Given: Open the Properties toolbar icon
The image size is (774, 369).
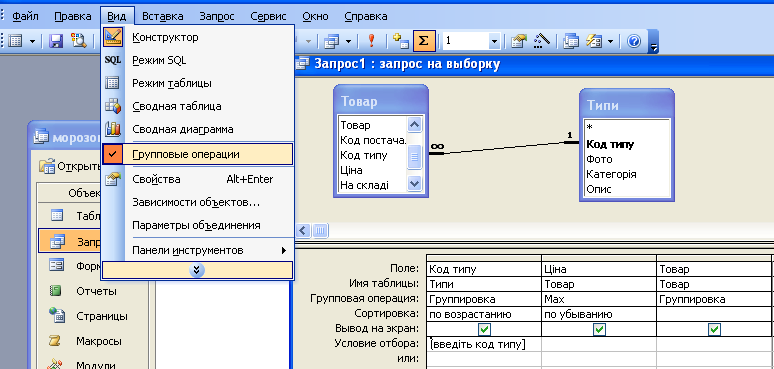Looking at the screenshot, I should 518,41.
